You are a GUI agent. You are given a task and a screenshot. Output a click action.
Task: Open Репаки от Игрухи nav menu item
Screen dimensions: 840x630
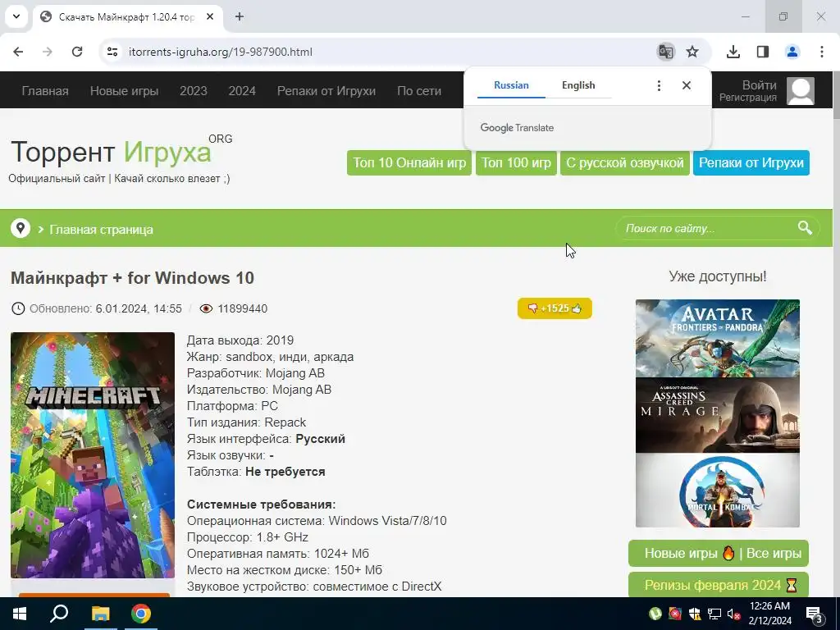(x=326, y=91)
